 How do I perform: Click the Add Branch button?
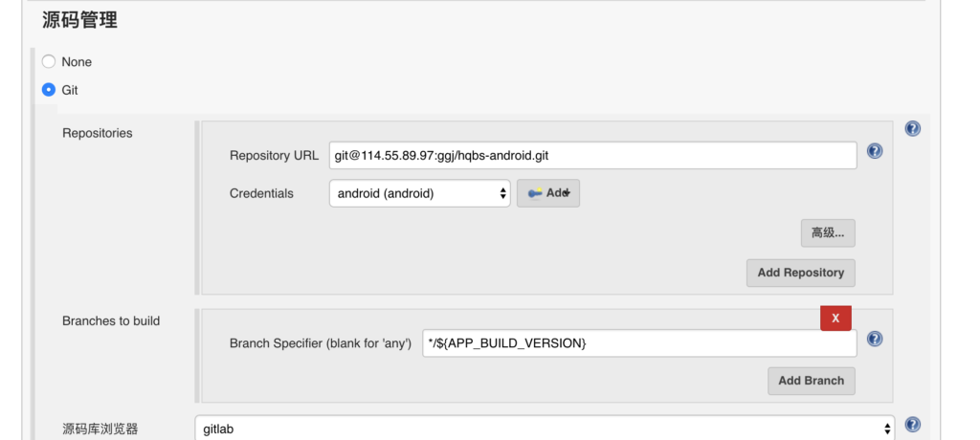(x=812, y=381)
